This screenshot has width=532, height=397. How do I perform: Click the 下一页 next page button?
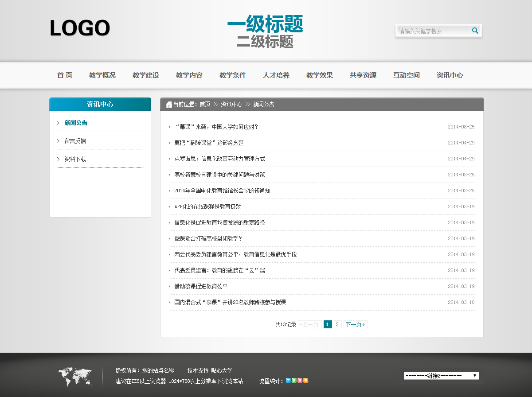pyautogui.click(x=355, y=324)
